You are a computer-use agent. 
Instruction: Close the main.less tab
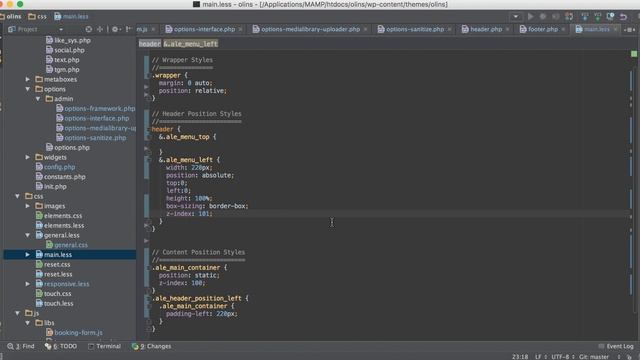615,29
